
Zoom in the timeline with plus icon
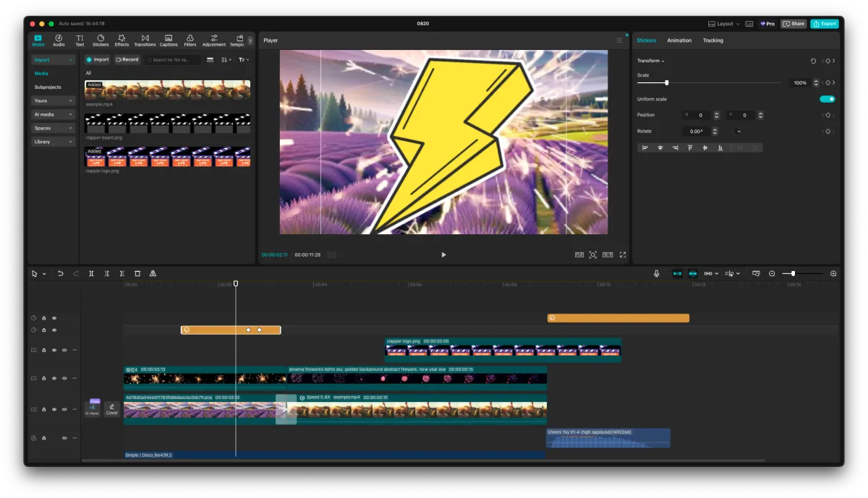coord(833,274)
